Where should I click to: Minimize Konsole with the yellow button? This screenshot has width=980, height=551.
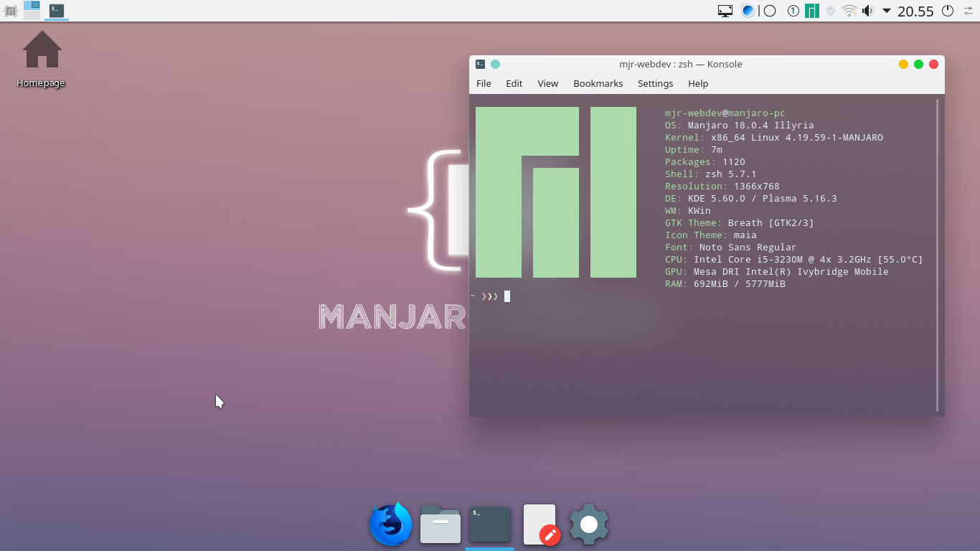coord(903,64)
